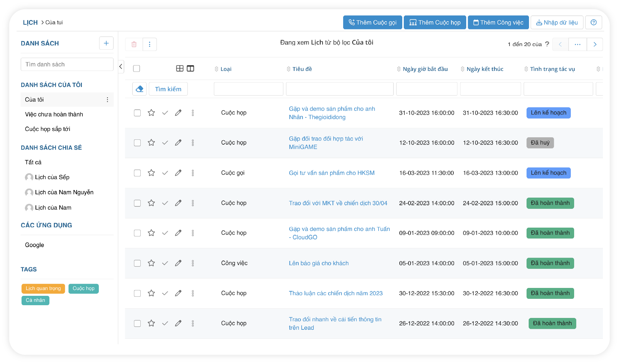The image size is (619, 364).
Task: Star the 'Gọi tư vấn sản phẩm' row
Action: point(151,173)
